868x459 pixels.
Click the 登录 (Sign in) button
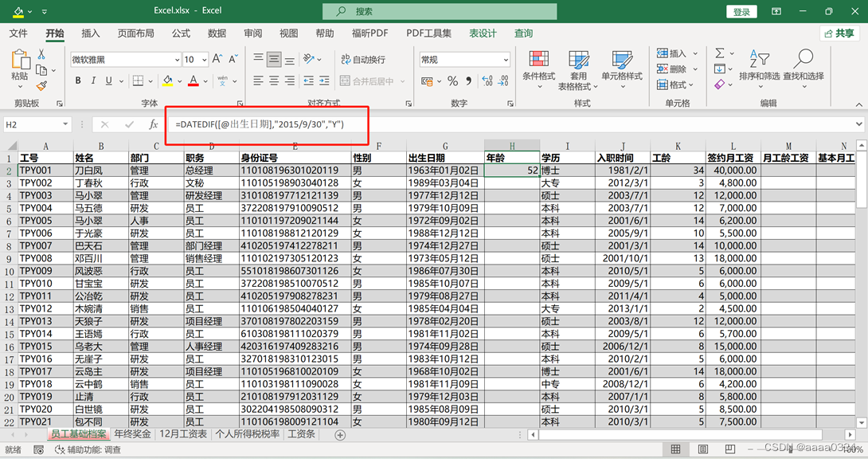pos(742,12)
